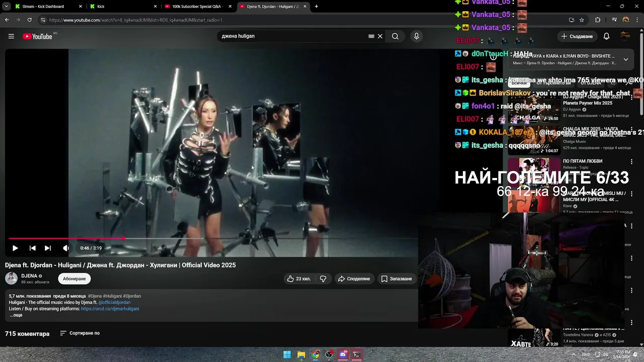Share the video via Споделяне
This screenshot has width=644, height=362.
(x=354, y=279)
